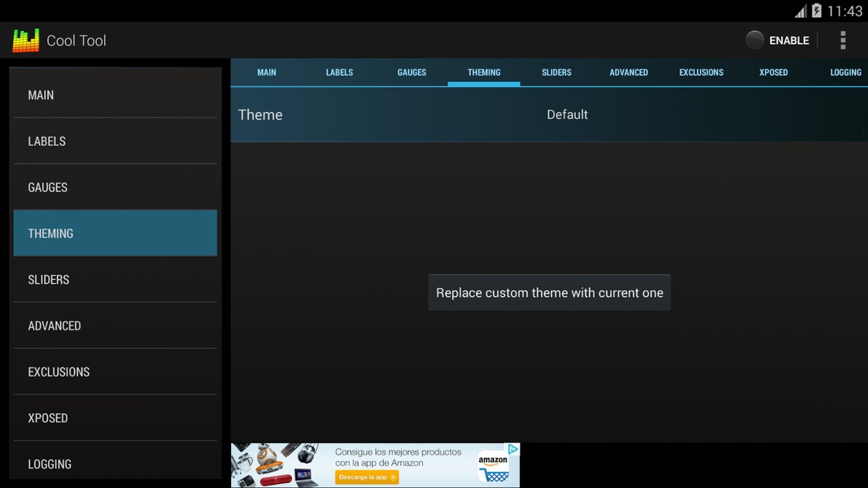Viewport: 868px width, 488px height.
Task: Open XPOSED in the left sidebar
Action: 116,418
